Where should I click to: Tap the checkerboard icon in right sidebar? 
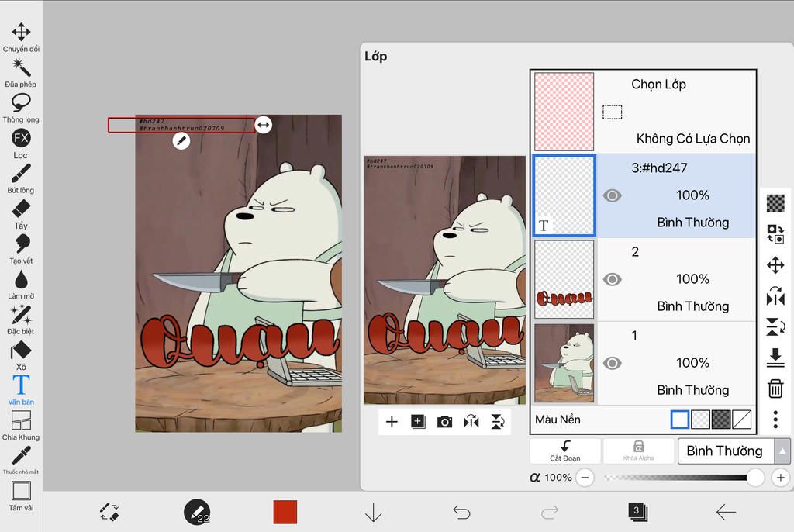pyautogui.click(x=775, y=203)
